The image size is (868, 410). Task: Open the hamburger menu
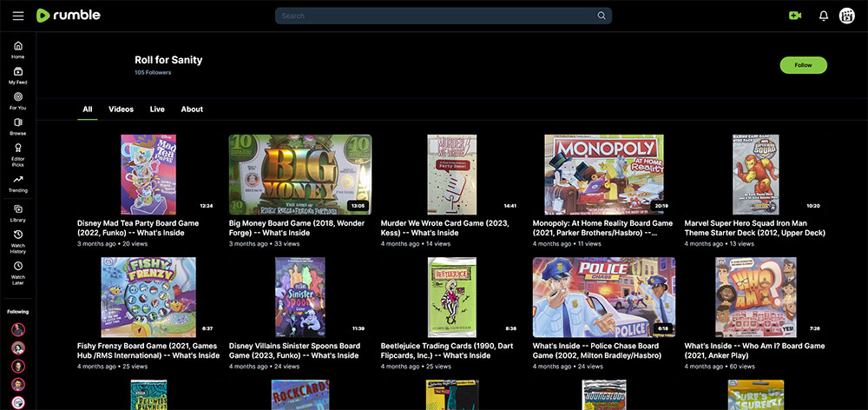point(18,16)
